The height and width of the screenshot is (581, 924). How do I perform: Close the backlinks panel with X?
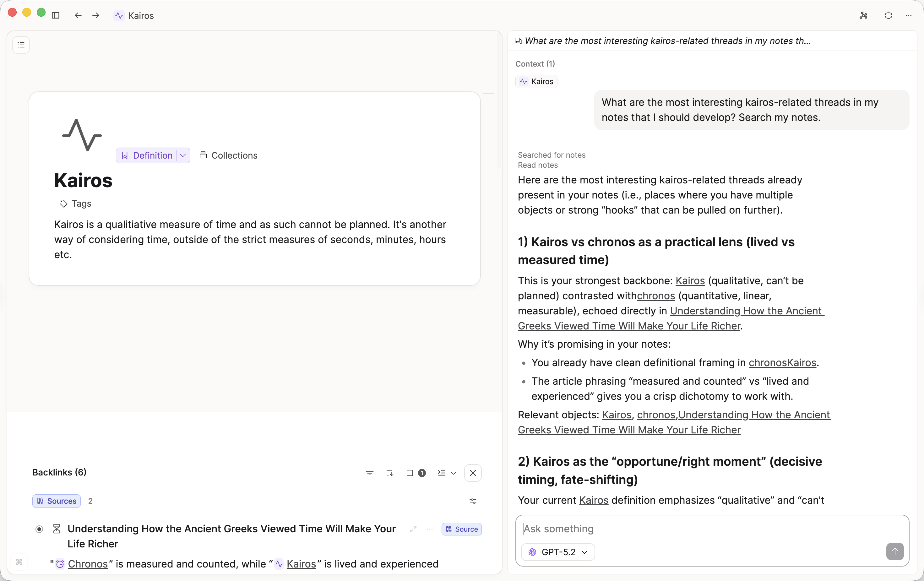(x=473, y=473)
